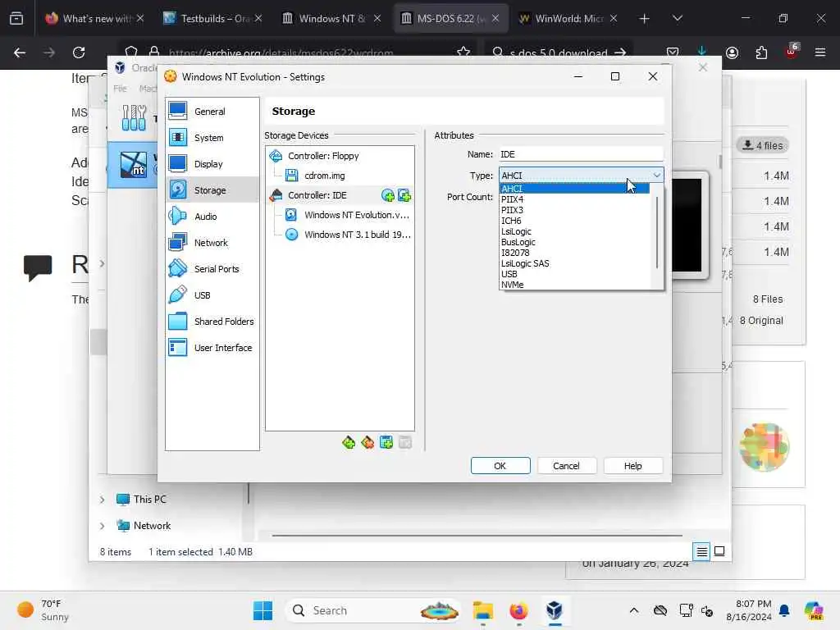Switch to What's new browser tab

click(95, 18)
